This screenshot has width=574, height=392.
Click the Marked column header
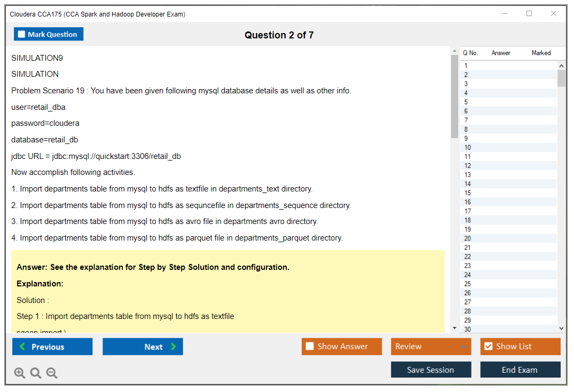point(540,53)
